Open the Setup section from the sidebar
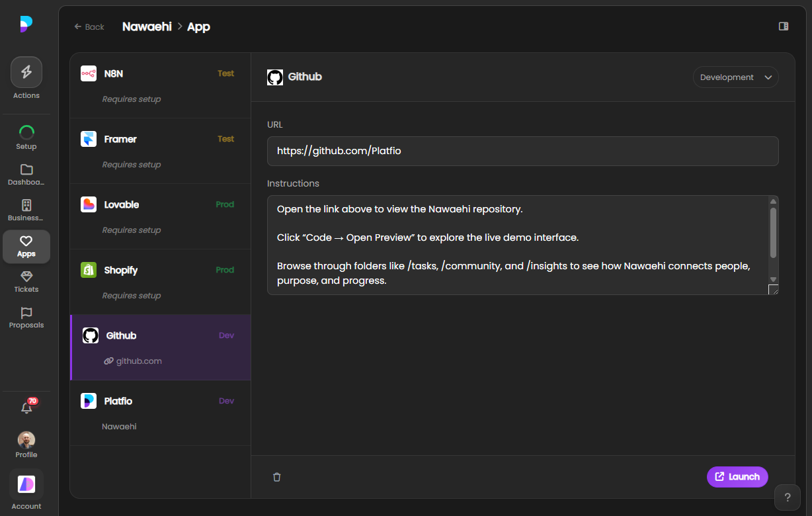The height and width of the screenshot is (516, 812). pyautogui.click(x=26, y=130)
